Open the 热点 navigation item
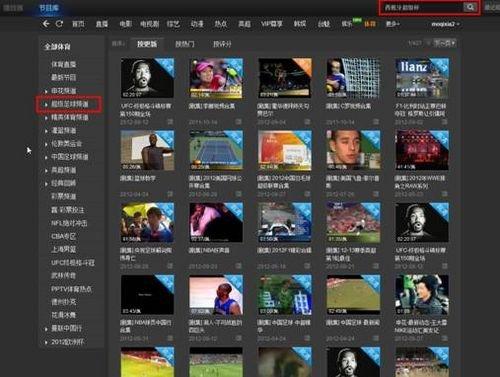The width and height of the screenshot is (500, 377). pos(220,24)
